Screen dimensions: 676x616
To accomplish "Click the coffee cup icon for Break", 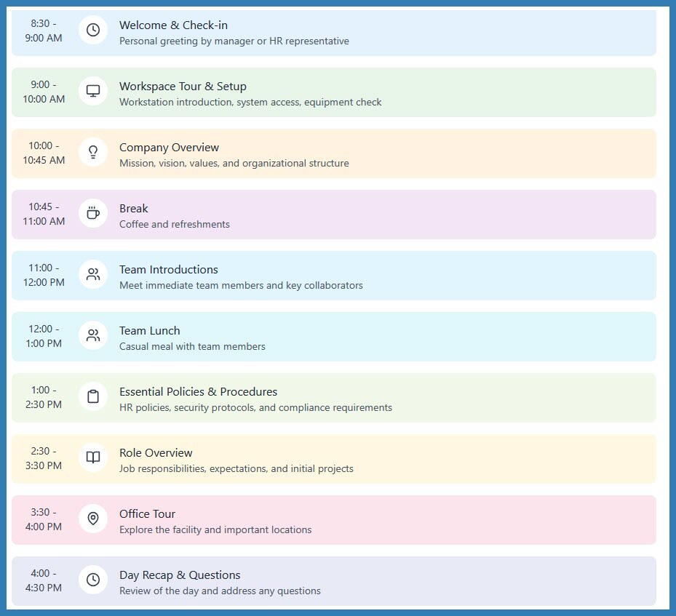I will tap(93, 213).
